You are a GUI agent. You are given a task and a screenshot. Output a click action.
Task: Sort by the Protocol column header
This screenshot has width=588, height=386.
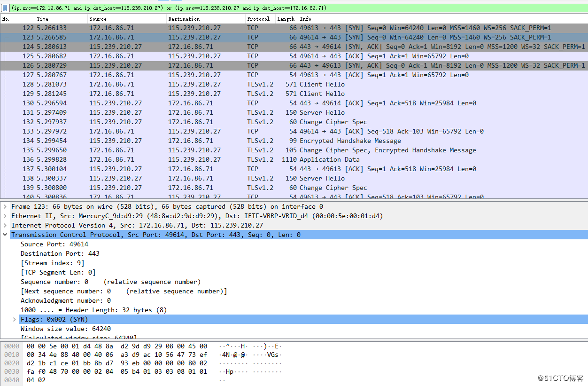click(x=258, y=19)
